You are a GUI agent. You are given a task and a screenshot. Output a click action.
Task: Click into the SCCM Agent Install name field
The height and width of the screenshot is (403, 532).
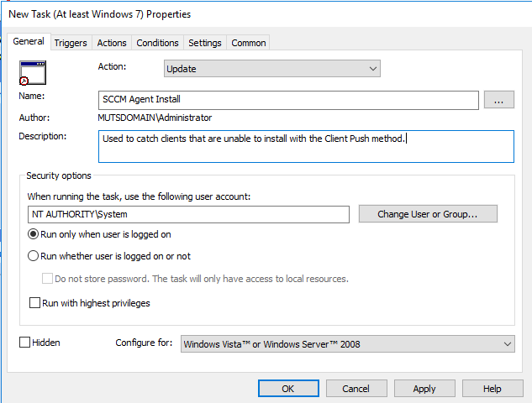tap(288, 100)
